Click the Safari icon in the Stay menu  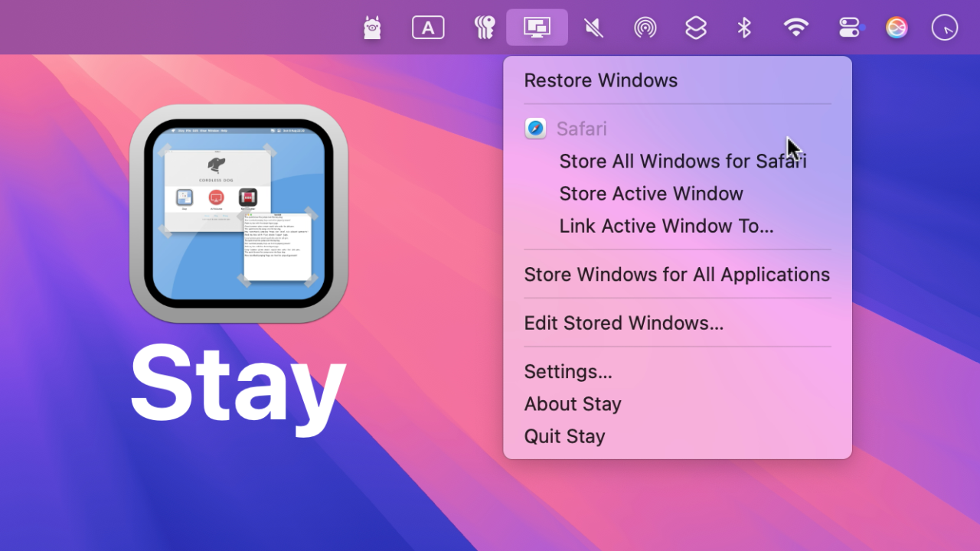535,128
